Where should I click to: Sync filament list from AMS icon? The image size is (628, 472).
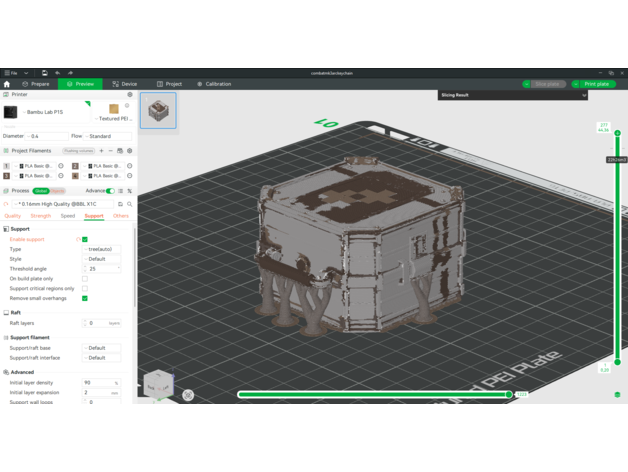click(120, 151)
